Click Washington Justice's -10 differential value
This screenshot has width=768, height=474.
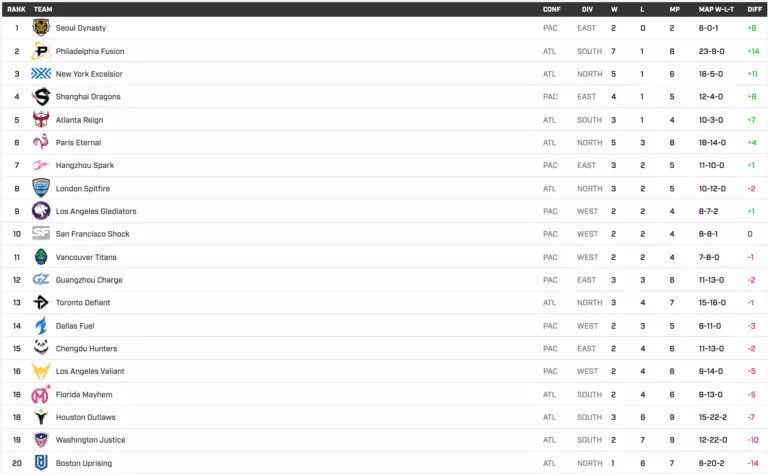pyautogui.click(x=753, y=440)
